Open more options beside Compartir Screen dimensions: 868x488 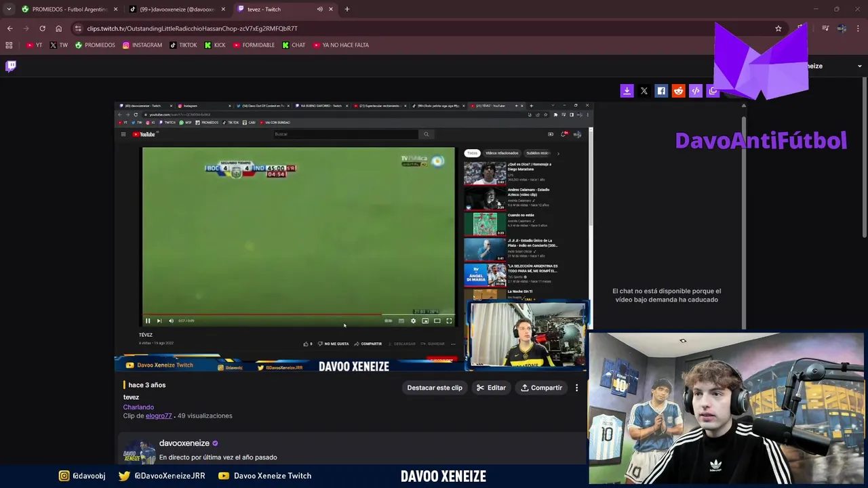[577, 388]
